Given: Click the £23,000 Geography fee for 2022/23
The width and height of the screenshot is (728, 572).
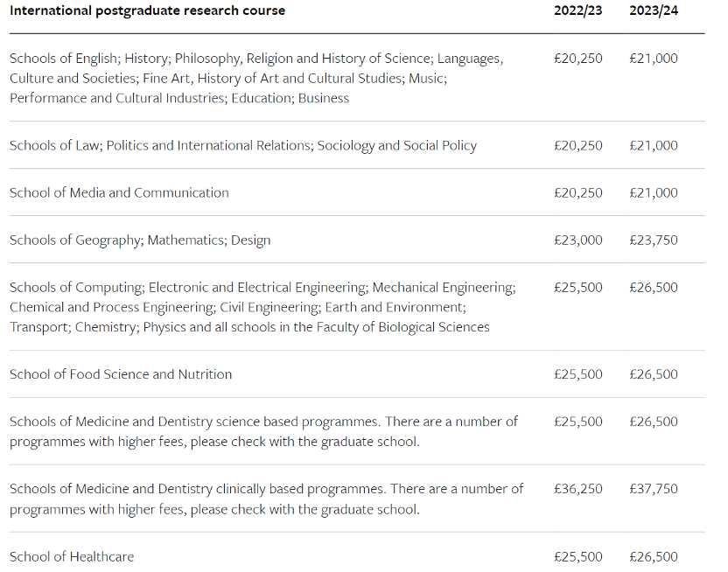Looking at the screenshot, I should [x=578, y=240].
